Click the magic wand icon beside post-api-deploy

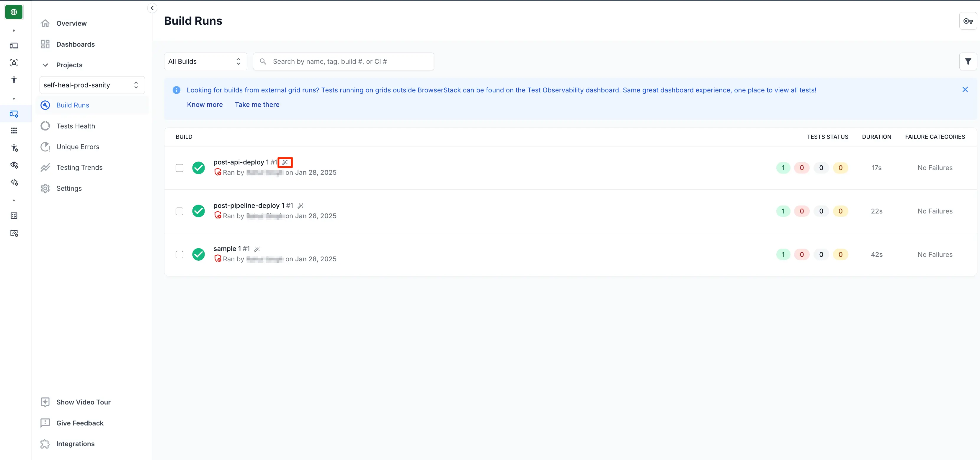[285, 162]
